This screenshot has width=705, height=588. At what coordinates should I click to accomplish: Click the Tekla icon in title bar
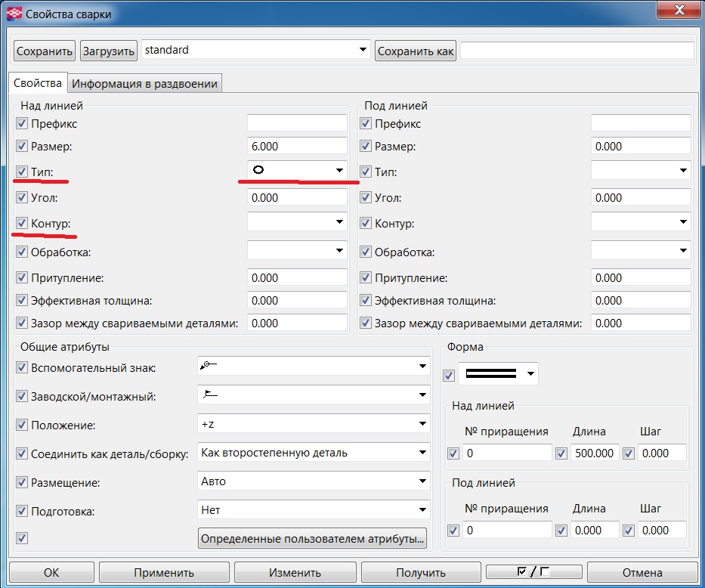tap(14, 13)
